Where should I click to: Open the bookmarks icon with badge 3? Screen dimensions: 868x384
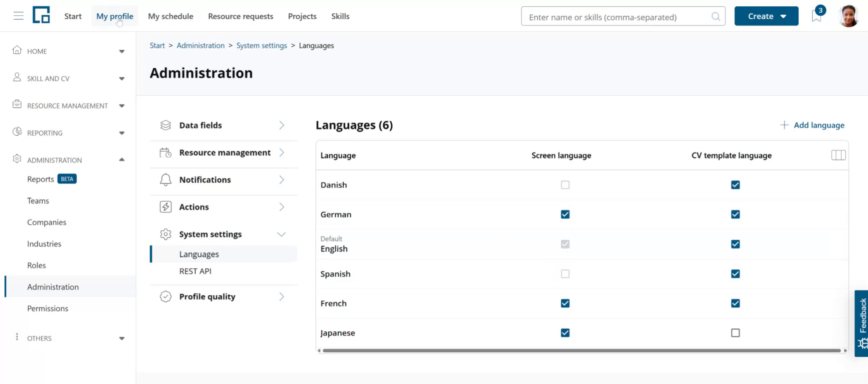coord(816,16)
